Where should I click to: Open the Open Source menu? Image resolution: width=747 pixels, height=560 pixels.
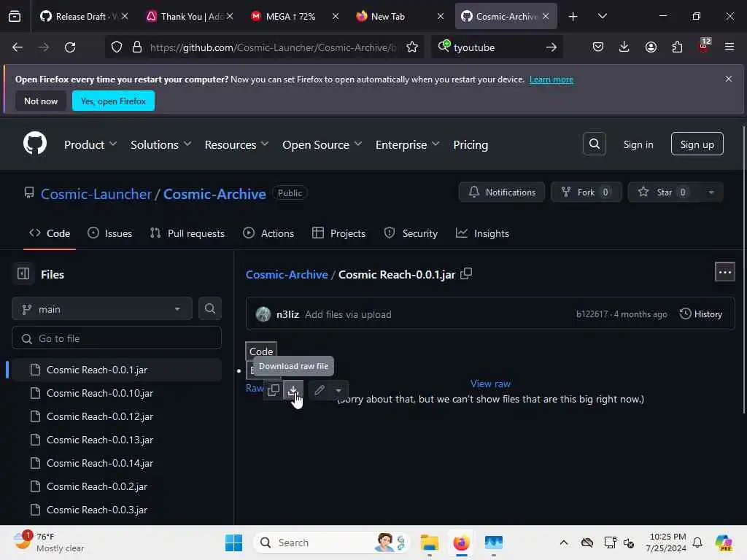(322, 144)
